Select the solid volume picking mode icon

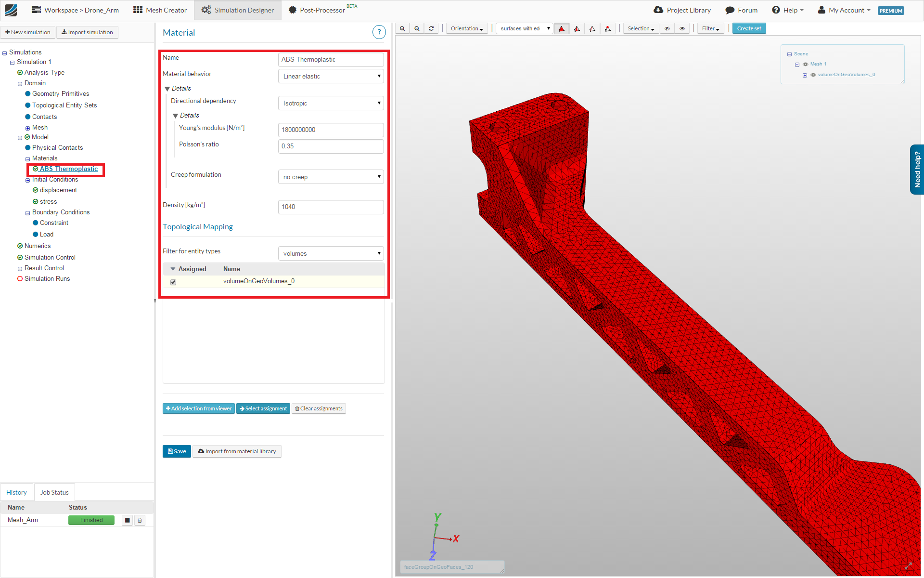pos(562,28)
